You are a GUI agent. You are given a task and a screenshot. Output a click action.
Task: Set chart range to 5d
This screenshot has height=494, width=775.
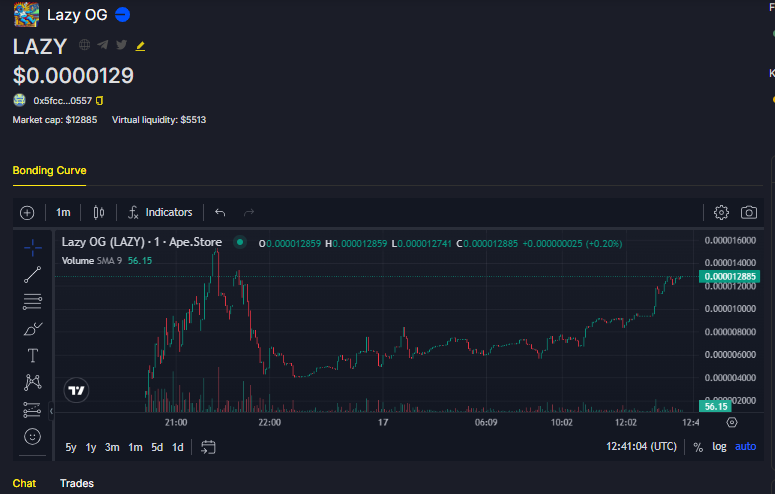pyautogui.click(x=157, y=448)
